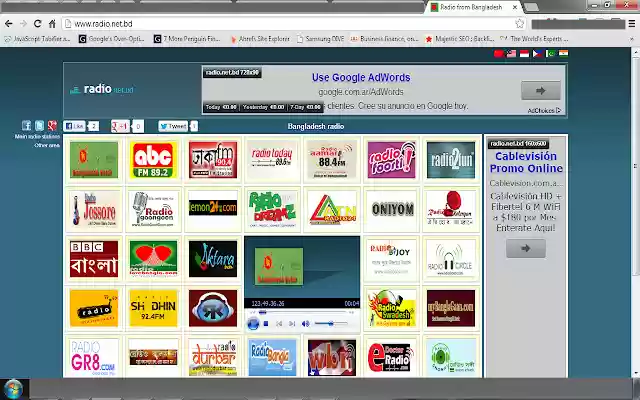The width and height of the screenshot is (640, 400).
Task: Click the small Twitter icon in the sidebar
Action: [x=40, y=125]
